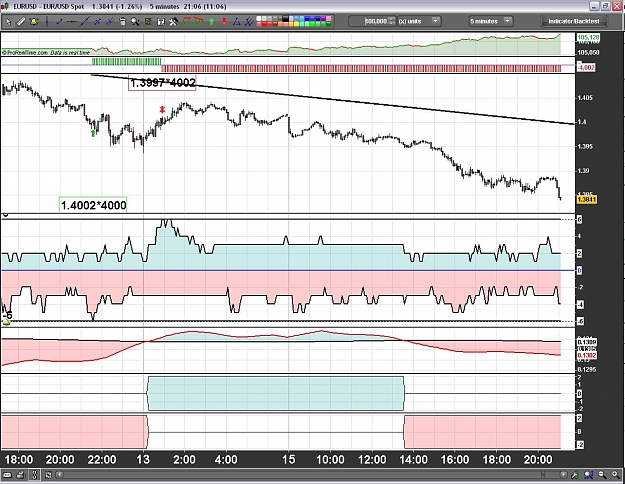Click the printer icon in bottom bar

(x=21, y=474)
